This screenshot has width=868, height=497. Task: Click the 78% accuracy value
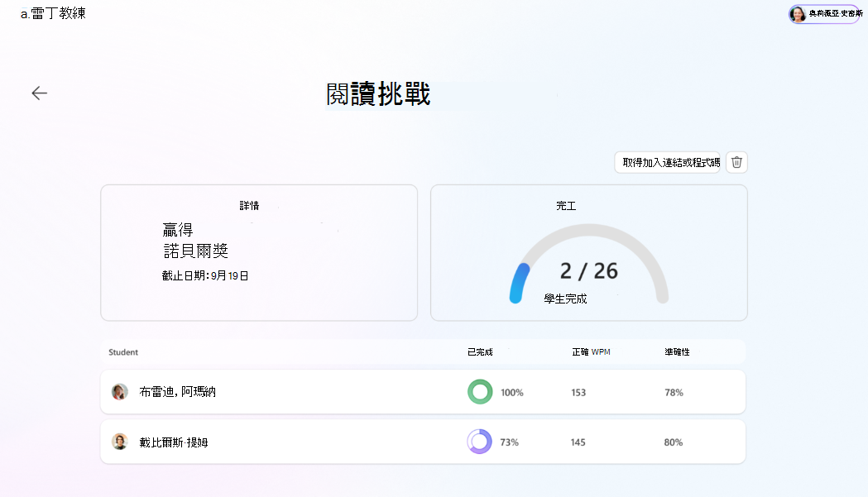(x=674, y=393)
